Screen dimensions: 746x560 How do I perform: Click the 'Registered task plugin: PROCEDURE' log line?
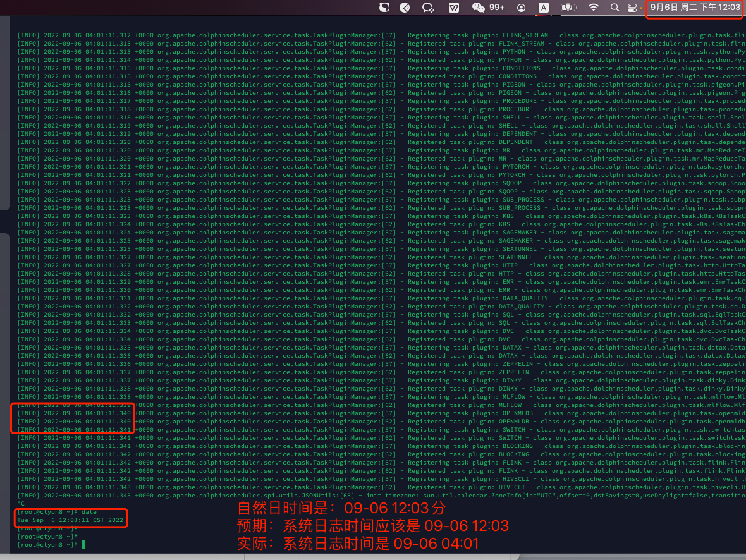point(382,109)
